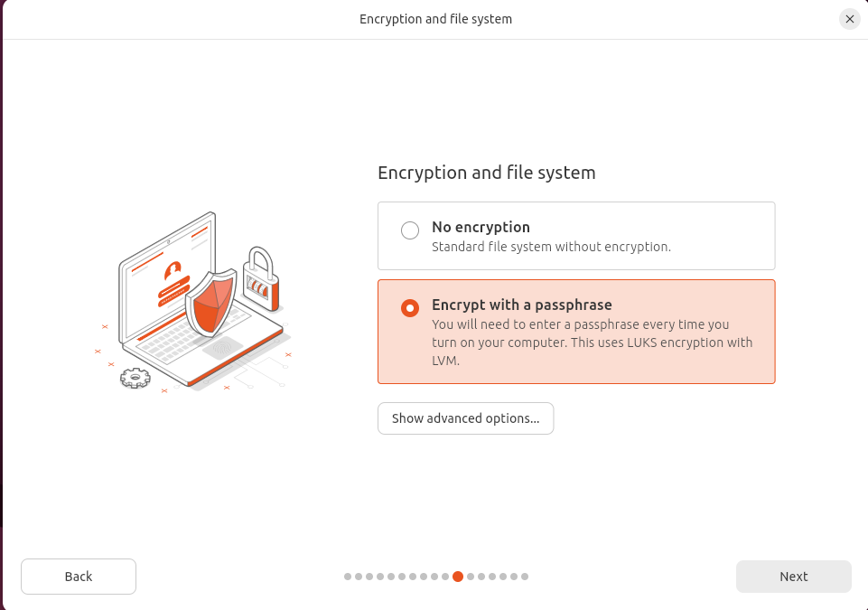Click the window title bar text
868x610 pixels.
[x=435, y=19]
